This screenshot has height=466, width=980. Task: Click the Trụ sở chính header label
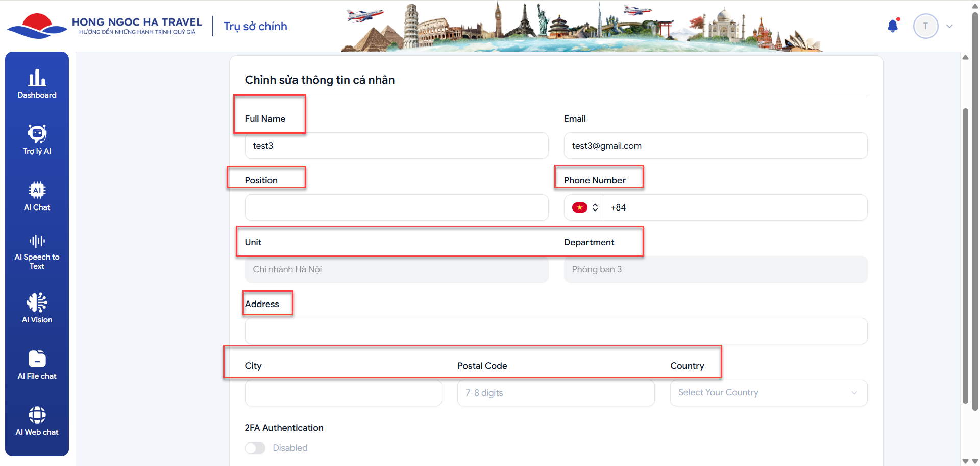click(x=255, y=27)
